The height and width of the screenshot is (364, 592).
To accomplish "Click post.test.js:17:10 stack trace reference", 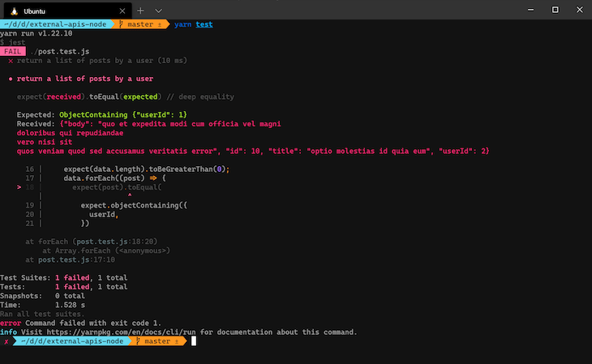I will point(77,259).
